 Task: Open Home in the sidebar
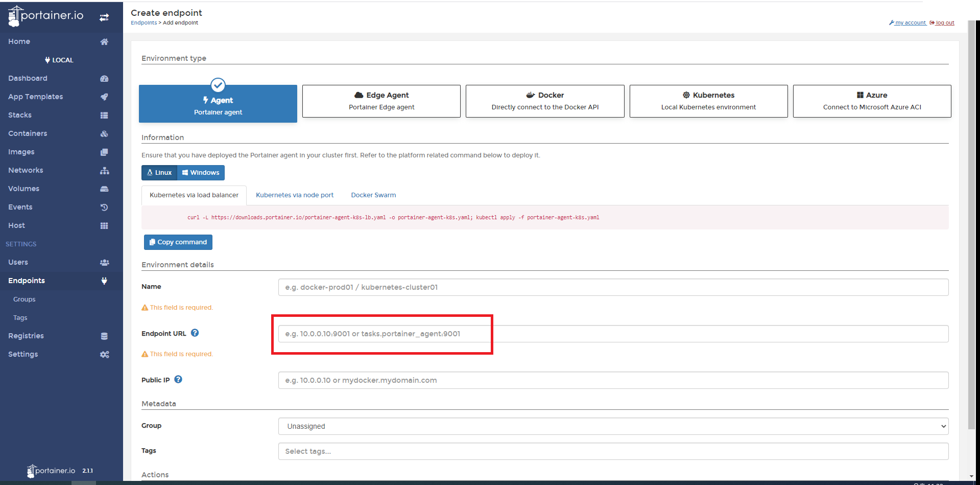click(61, 42)
